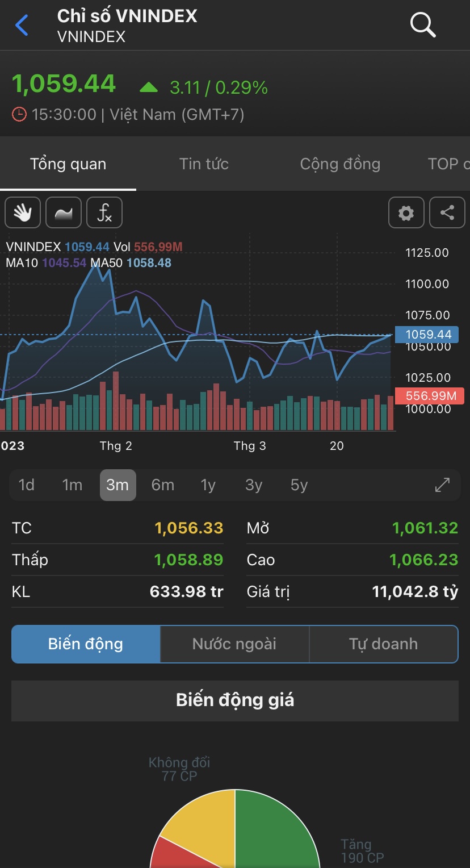Expand the chart to fullscreen

tap(442, 485)
